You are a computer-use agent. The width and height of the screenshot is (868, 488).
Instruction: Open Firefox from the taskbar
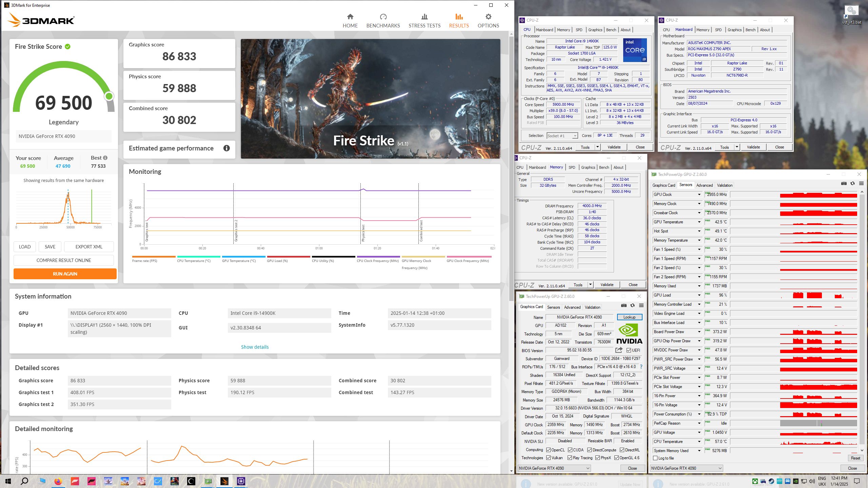point(58,481)
